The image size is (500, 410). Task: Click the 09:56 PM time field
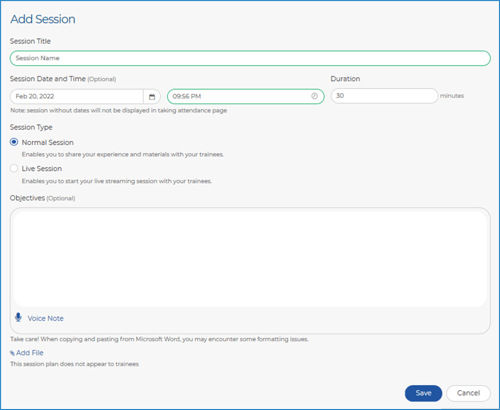(x=245, y=96)
